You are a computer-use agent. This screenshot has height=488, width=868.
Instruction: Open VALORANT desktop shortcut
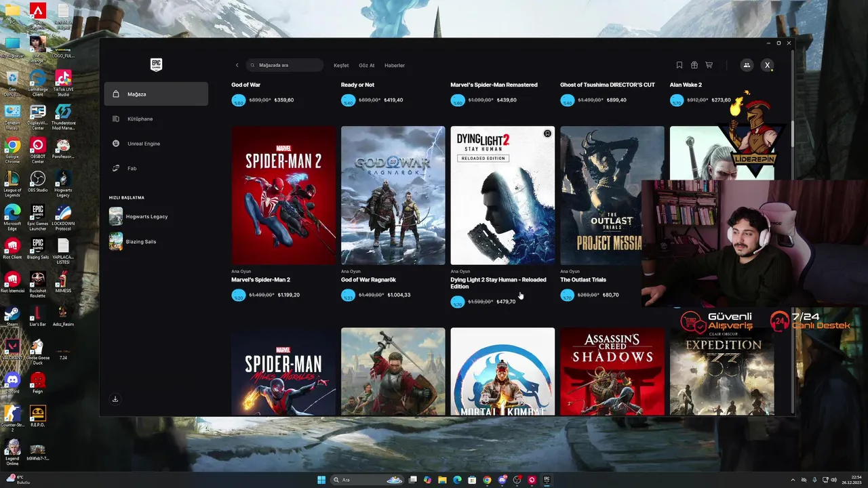point(12,350)
